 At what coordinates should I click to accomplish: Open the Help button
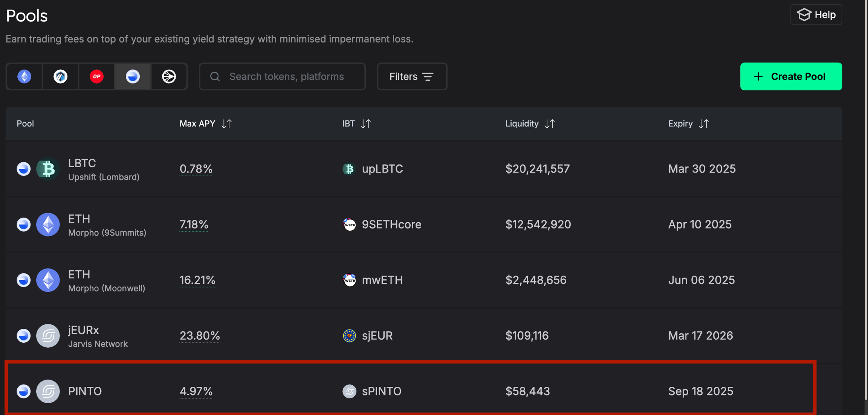click(816, 15)
